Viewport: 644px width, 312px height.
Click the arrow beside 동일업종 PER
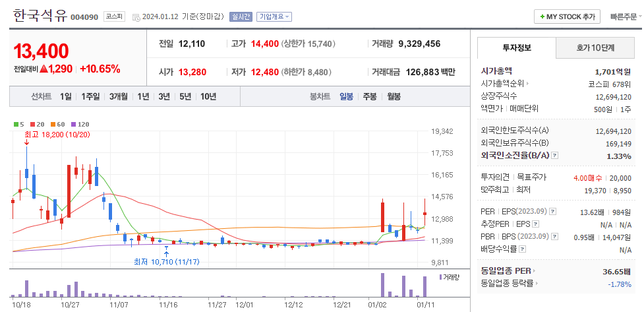point(535,271)
